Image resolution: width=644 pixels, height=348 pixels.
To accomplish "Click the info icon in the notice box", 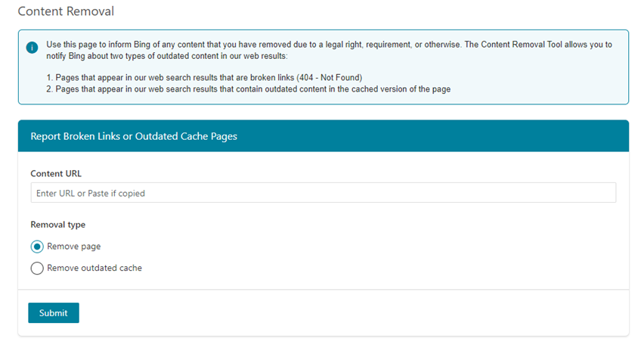I will click(32, 48).
